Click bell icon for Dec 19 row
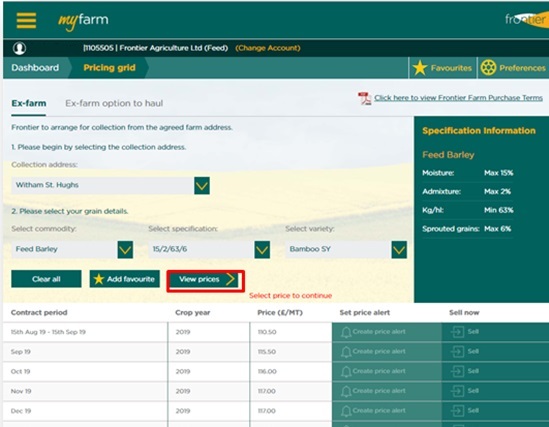Screen dimensions: 549x427 (x=346, y=411)
